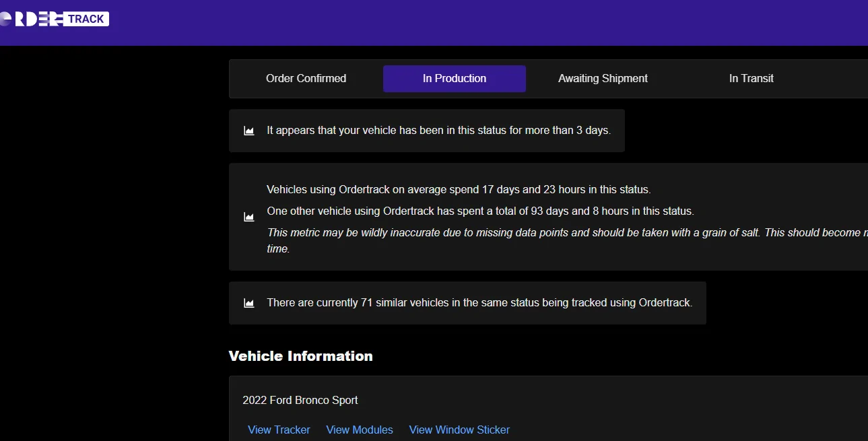Viewport: 868px width, 441px height.
Task: Switch to the In Transit tab
Action: [x=751, y=79]
